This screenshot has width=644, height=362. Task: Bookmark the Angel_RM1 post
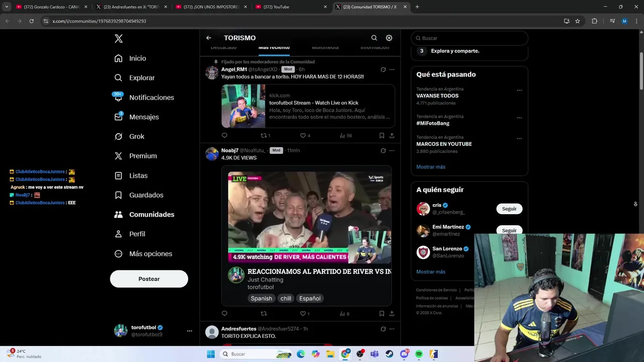point(382,135)
